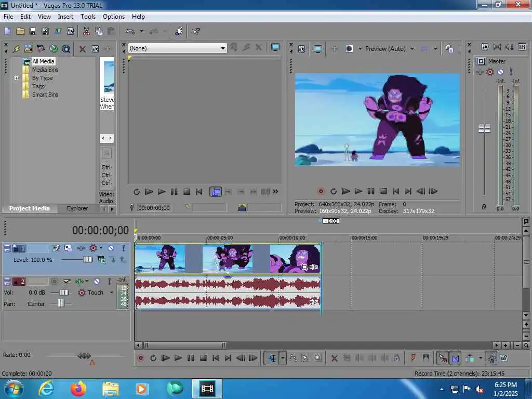Open Track Motion on video track 1
The image size is (532, 399).
68,248
